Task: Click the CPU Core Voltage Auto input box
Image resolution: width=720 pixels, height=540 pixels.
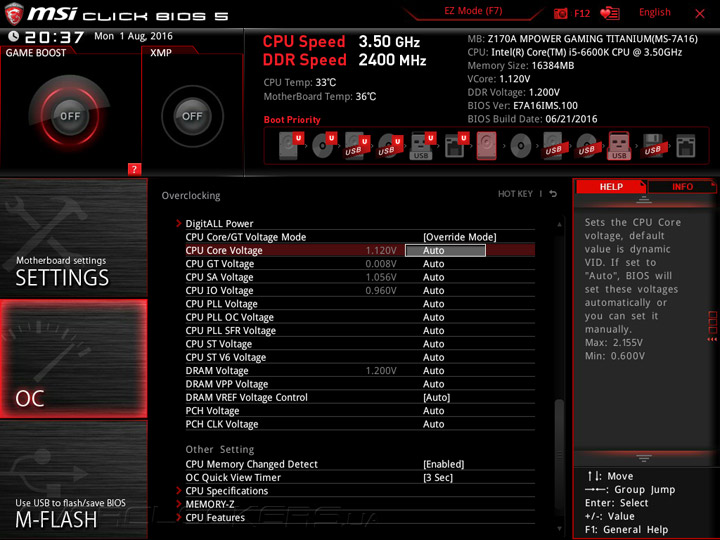Action: pos(445,250)
